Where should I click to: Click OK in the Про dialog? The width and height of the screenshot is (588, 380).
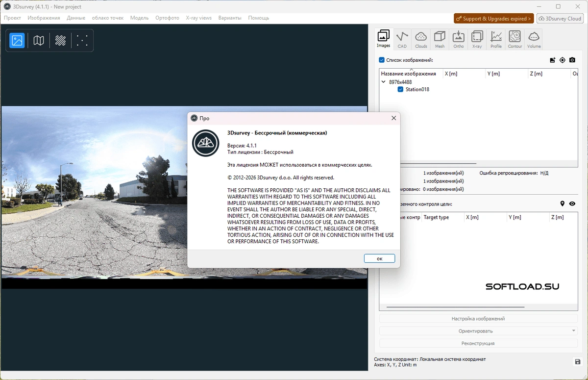(x=379, y=258)
